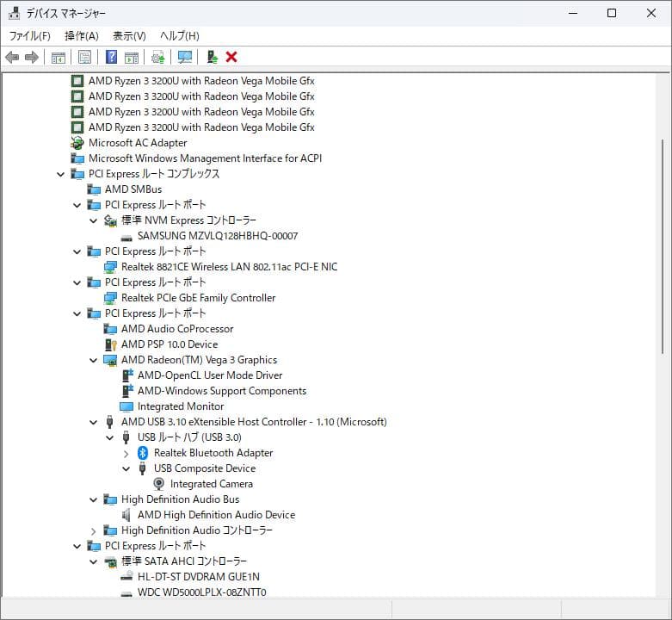This screenshot has width=672, height=620.
Task: Click the AMD-OpenCL User Mode Driver icon
Action: tap(127, 375)
